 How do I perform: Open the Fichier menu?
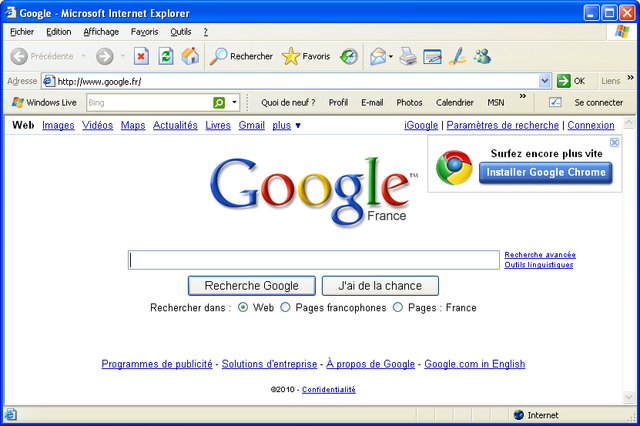pyautogui.click(x=22, y=32)
